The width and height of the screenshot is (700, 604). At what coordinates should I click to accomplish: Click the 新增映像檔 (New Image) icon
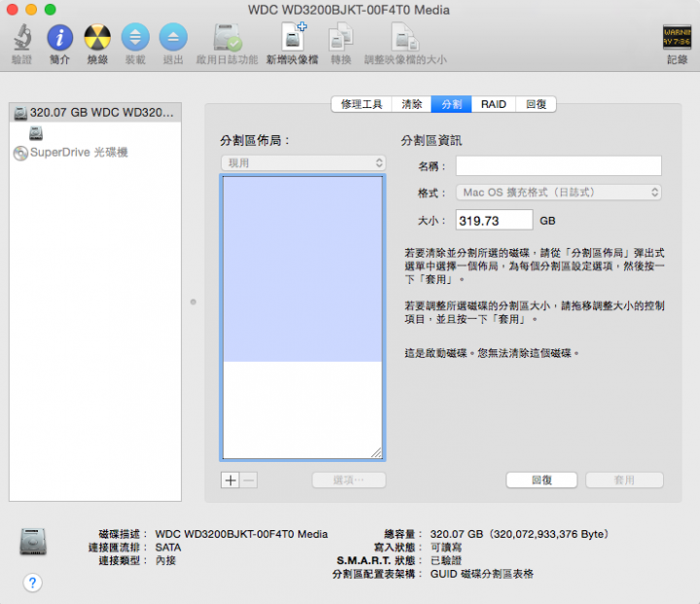coord(293,36)
